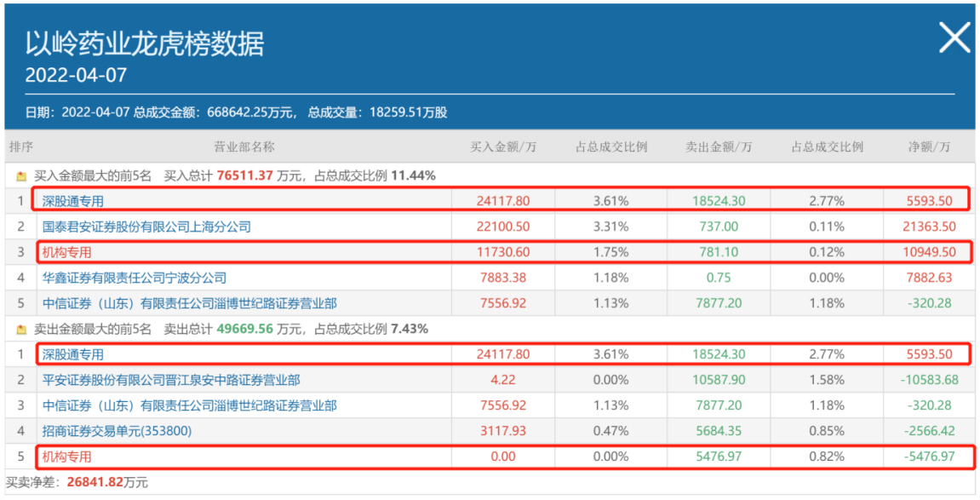Image resolution: width=980 pixels, height=500 pixels.
Task: Open 机构专用 link in the 5476.97 row
Action: [x=66, y=457]
